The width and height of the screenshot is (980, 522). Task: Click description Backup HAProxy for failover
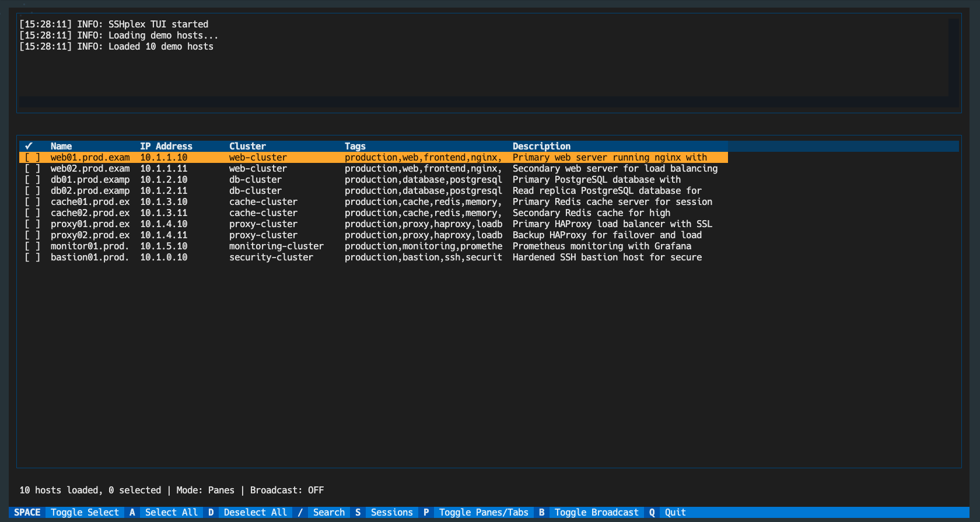coord(607,235)
